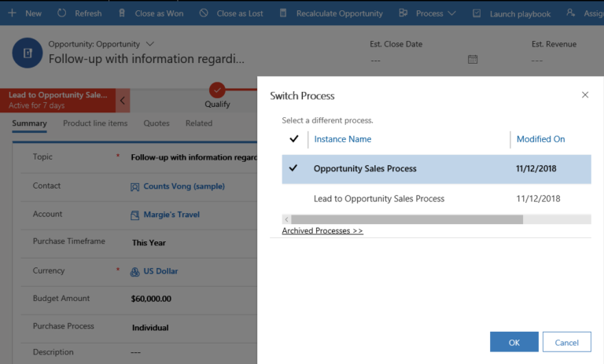Click the horizontal scrollbar in process list
The height and width of the screenshot is (364, 604).
[x=406, y=219]
